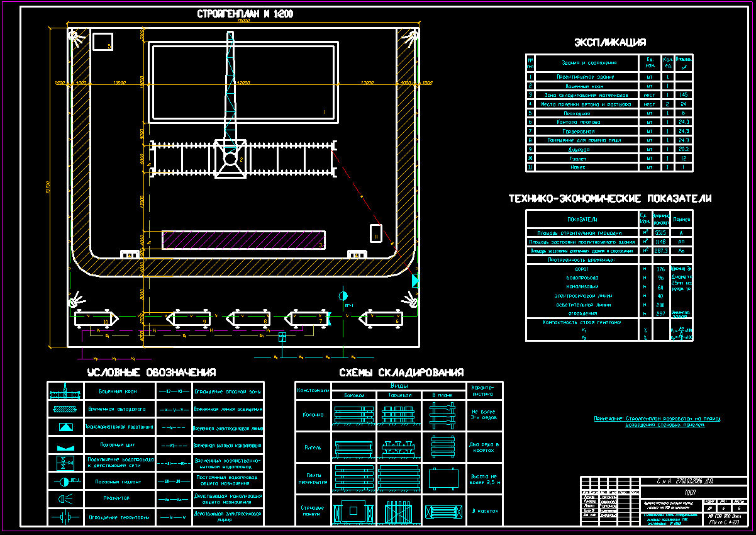Click the fire shield legend symbol
The width and height of the screenshot is (756, 535).
65,446
